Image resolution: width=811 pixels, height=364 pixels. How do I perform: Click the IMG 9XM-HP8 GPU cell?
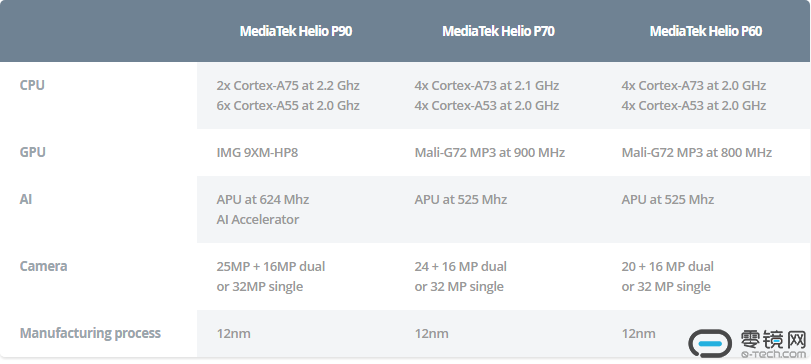tap(257, 153)
